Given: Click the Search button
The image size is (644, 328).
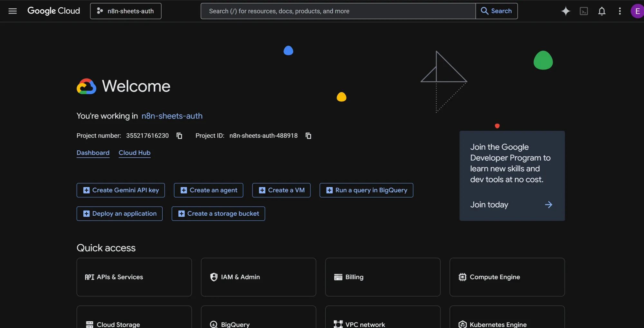Looking at the screenshot, I should (x=497, y=11).
